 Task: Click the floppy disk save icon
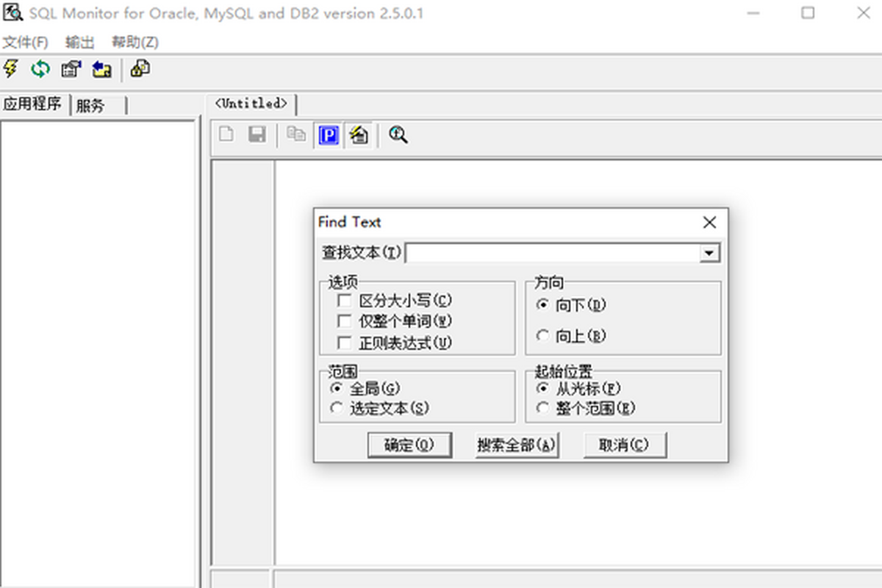click(257, 135)
